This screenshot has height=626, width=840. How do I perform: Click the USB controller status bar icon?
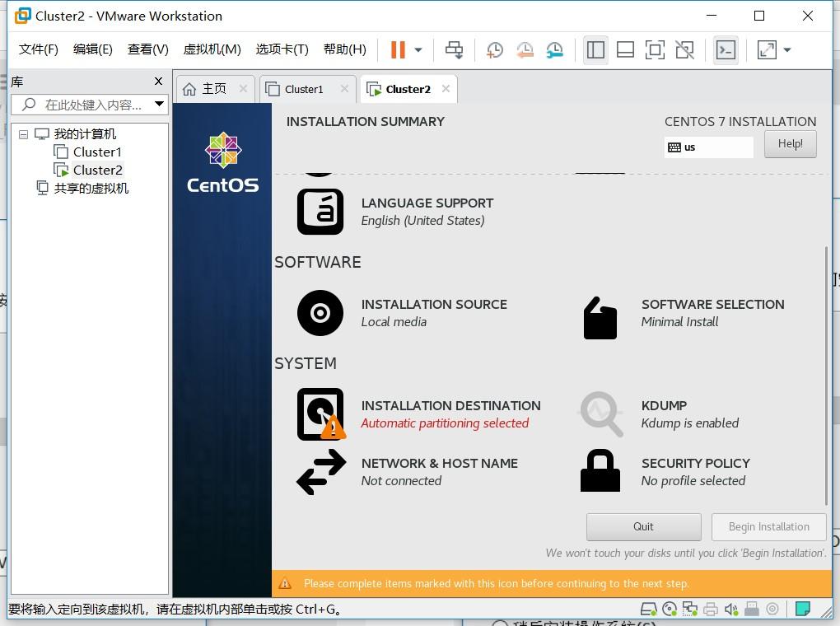pos(752,610)
